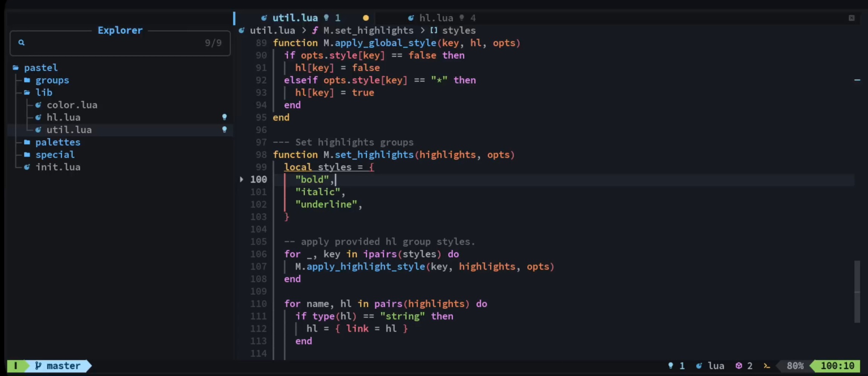The width and height of the screenshot is (868, 376).
Task: Open color.lua in the explorer
Action: [72, 105]
